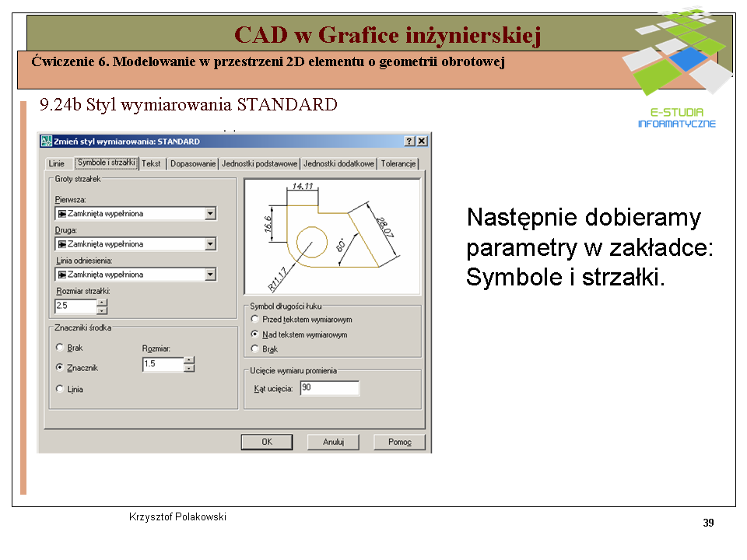
Task: Choose the Linia center mark radio button
Action: coord(60,389)
